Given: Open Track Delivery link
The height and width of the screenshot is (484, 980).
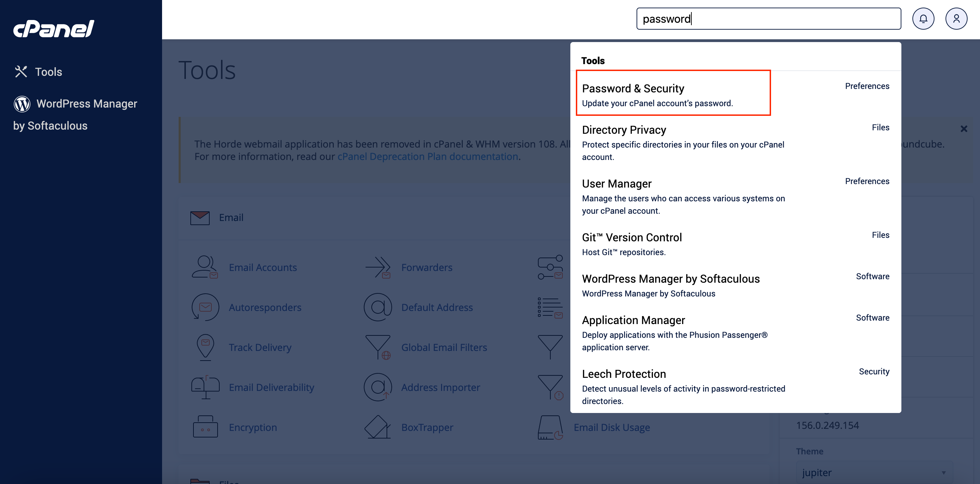Looking at the screenshot, I should click(260, 347).
